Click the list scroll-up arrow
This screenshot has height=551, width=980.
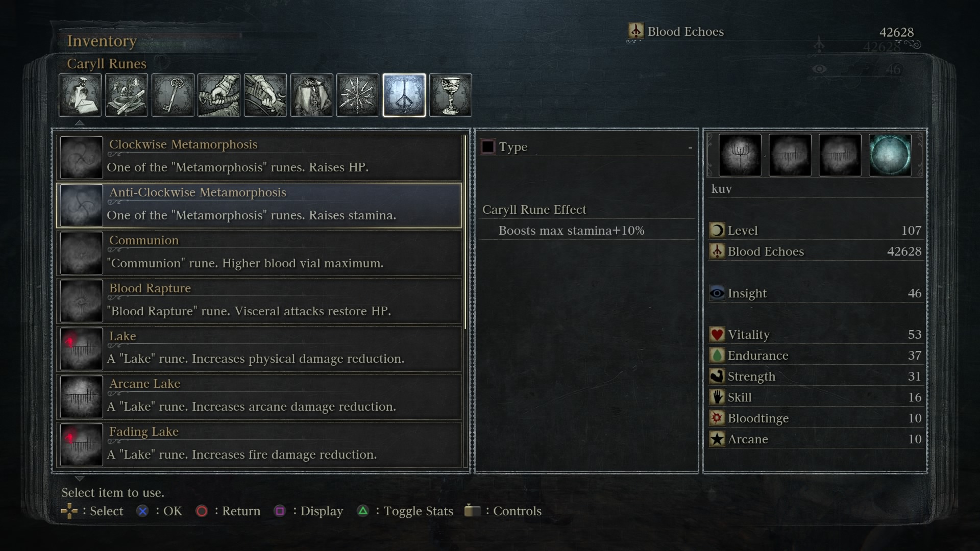[x=79, y=123]
